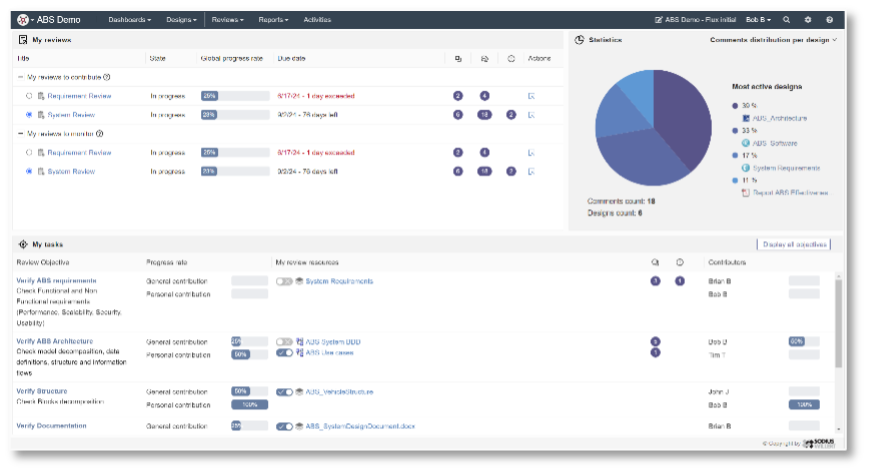
Task: Click the comments column header icon in My reviews
Action: (458, 58)
